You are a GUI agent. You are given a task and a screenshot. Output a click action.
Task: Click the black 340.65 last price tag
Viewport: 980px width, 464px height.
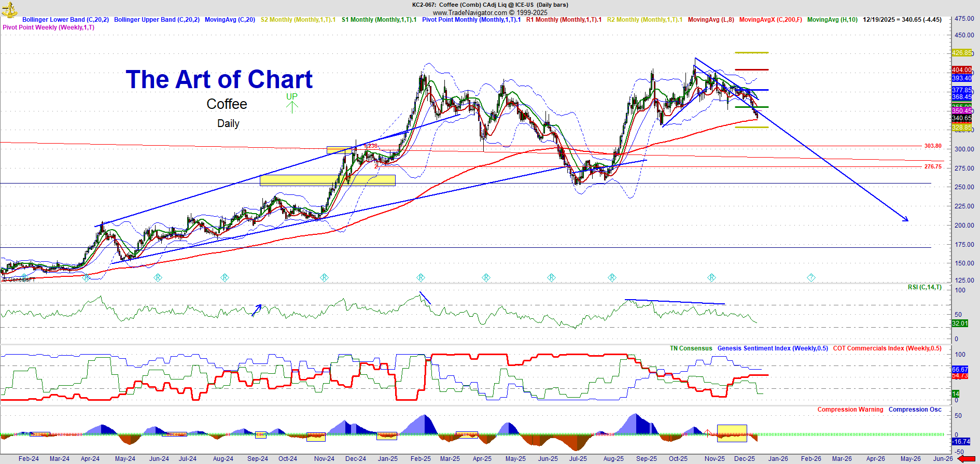point(961,119)
